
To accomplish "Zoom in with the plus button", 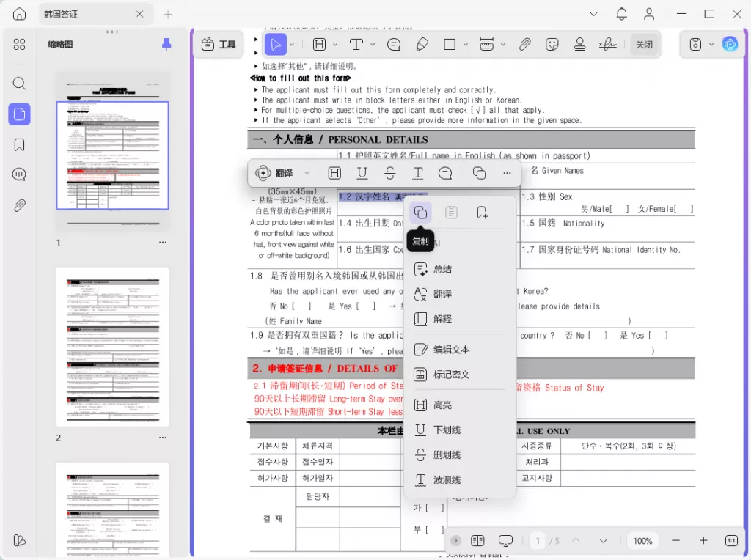I will (x=703, y=541).
